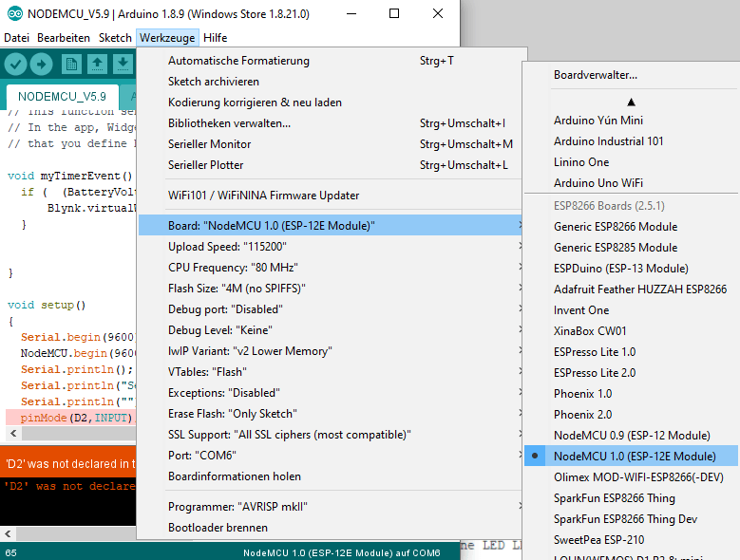Click Bootloader brennen

(x=218, y=527)
